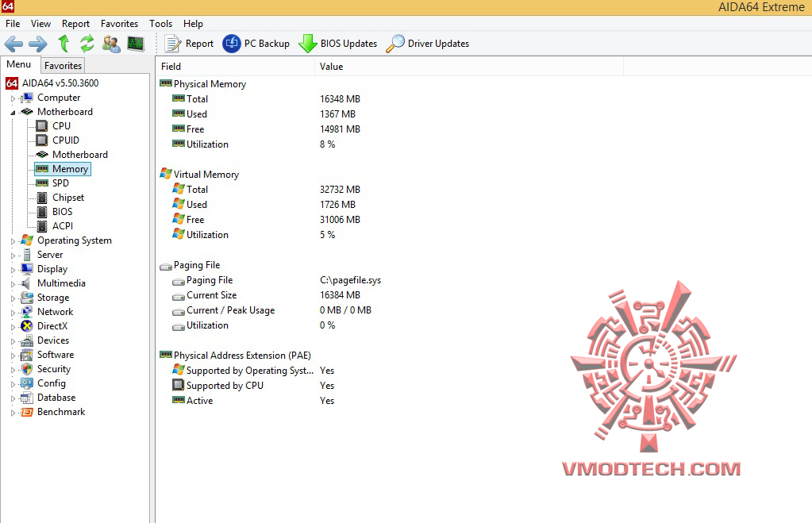Click the CPUID chip icon in tree

coord(42,140)
